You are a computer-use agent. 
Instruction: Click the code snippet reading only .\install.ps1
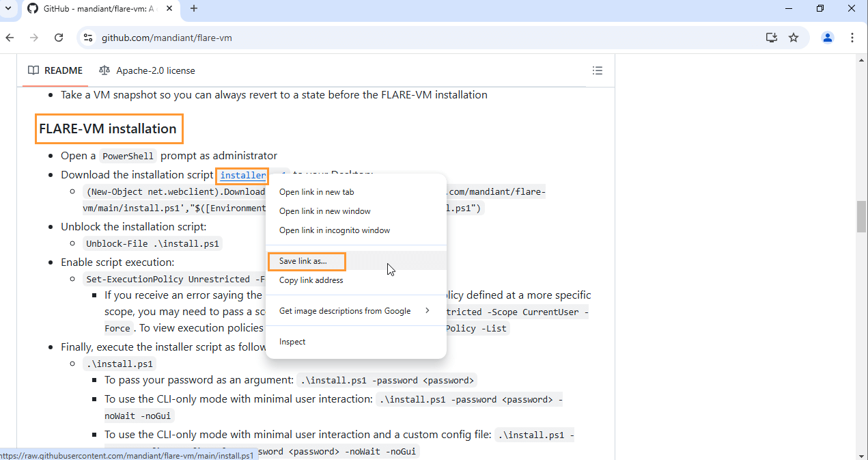click(120, 364)
